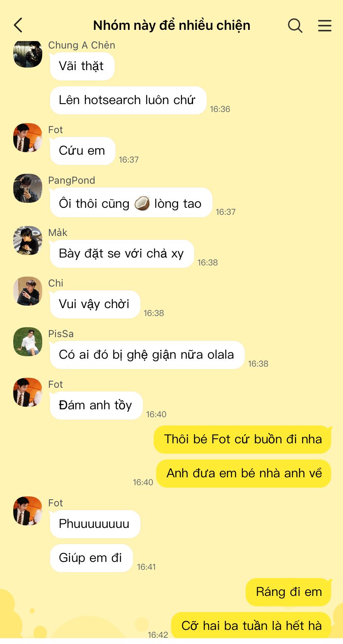Tap the 'Giúp em đi' message bubble

pos(91,558)
